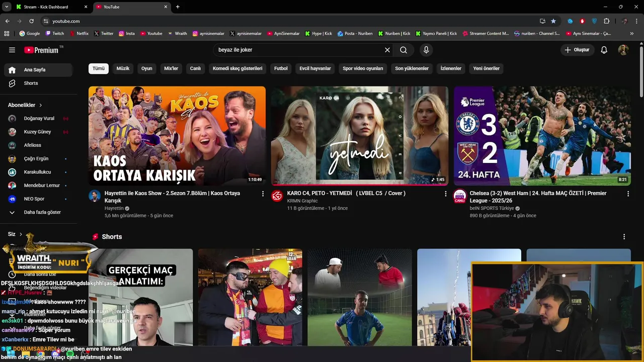The width and height of the screenshot is (644, 362).
Task: Select the Canlı filter chip
Action: coord(195,68)
